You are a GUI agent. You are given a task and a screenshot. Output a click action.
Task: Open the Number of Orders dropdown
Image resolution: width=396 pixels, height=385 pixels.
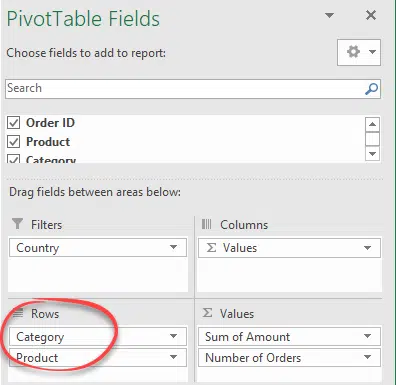(x=367, y=357)
